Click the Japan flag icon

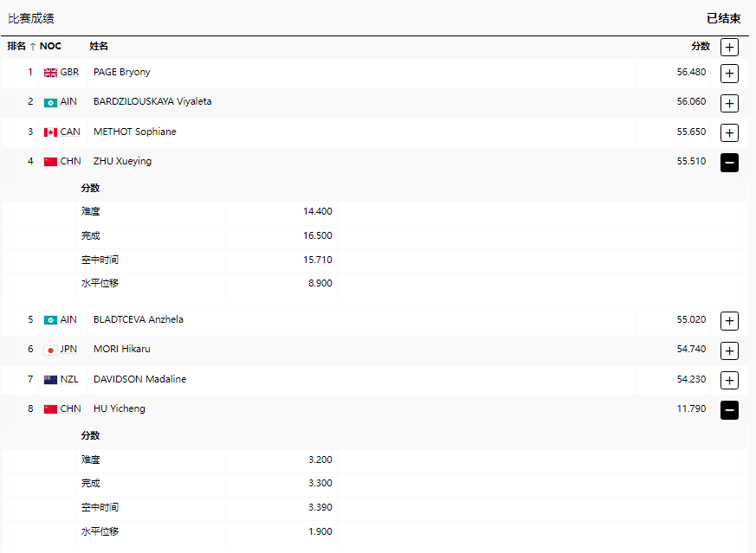point(50,350)
